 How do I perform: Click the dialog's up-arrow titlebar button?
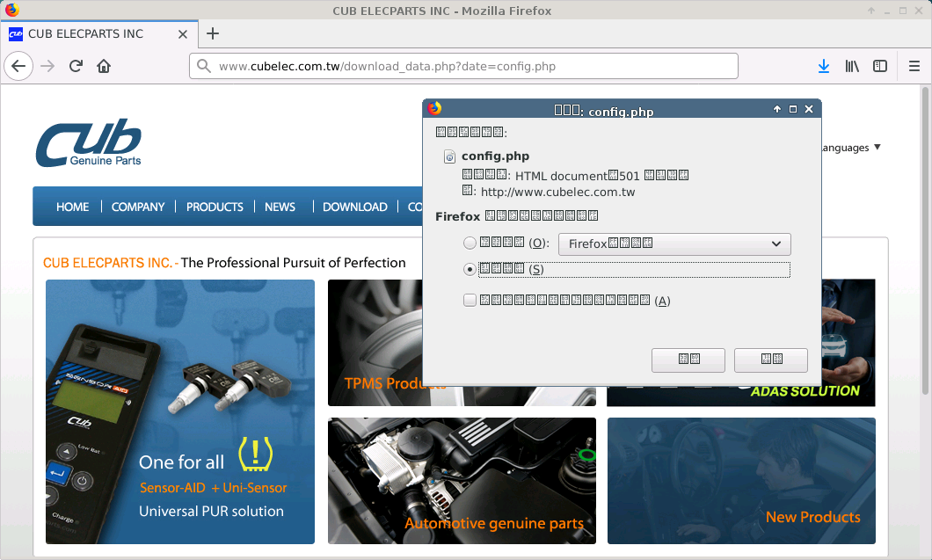[x=777, y=109]
